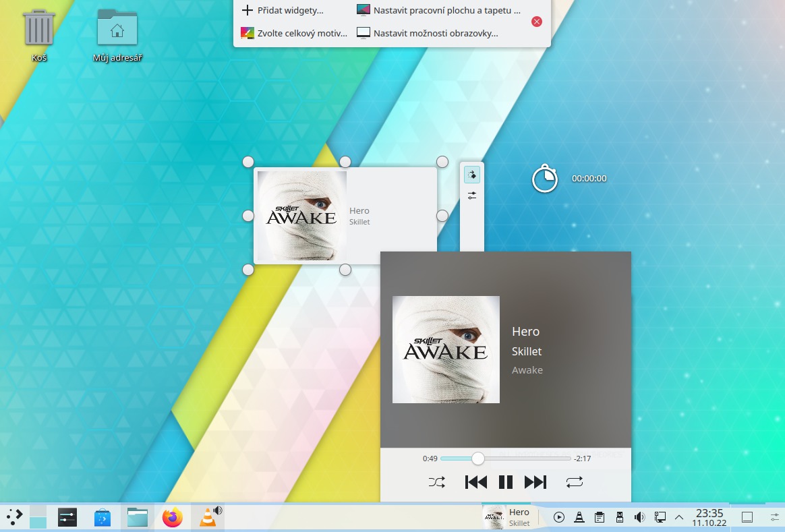The height and width of the screenshot is (532, 785).
Task: Click the Skillet artist name in popup
Action: (527, 351)
